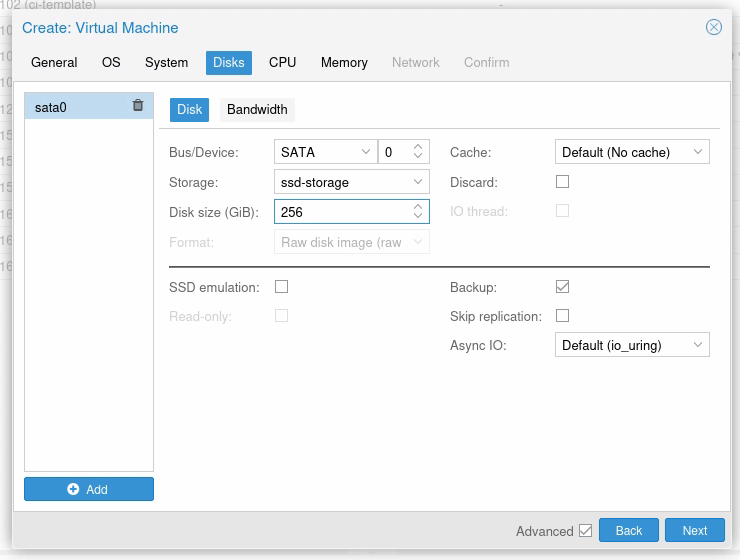Viewport: 740px width, 560px height.
Task: Click the Create: Virtual Machine title
Action: pyautogui.click(x=100, y=28)
